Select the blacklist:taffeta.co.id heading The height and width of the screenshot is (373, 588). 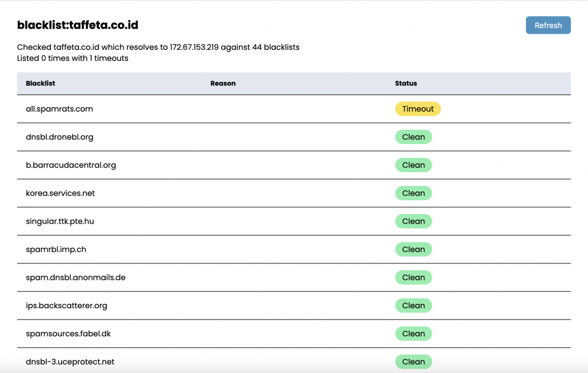coord(78,25)
